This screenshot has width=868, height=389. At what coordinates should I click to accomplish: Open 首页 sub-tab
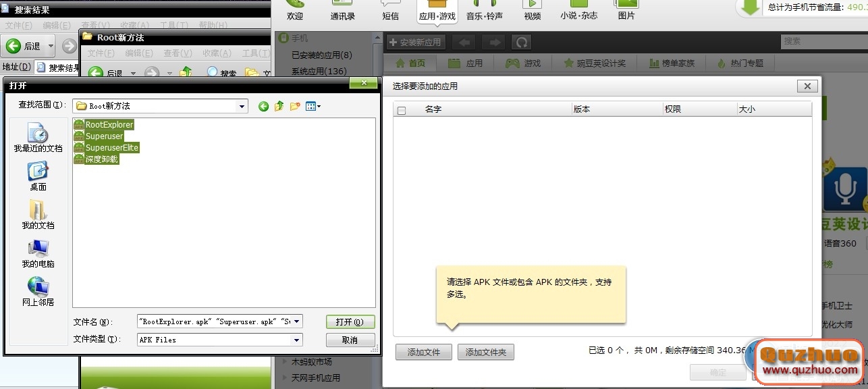coord(410,63)
